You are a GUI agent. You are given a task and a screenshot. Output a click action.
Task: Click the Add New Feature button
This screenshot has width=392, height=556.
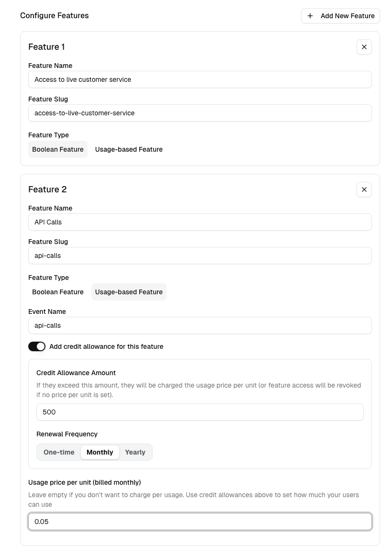(x=340, y=16)
